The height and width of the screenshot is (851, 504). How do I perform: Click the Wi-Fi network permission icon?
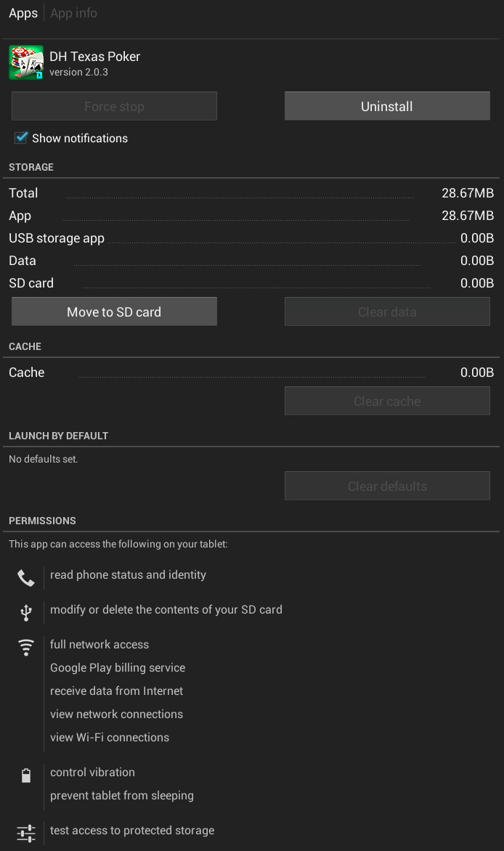pos(26,647)
